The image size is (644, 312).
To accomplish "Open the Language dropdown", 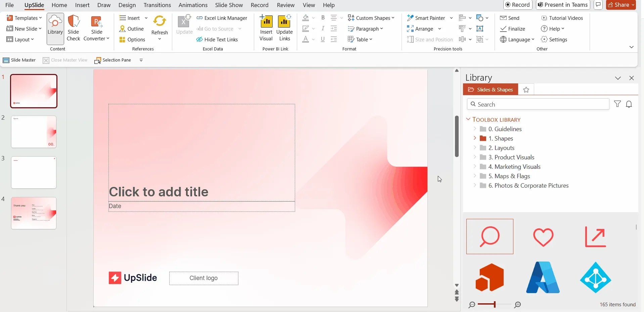I will coord(517,39).
